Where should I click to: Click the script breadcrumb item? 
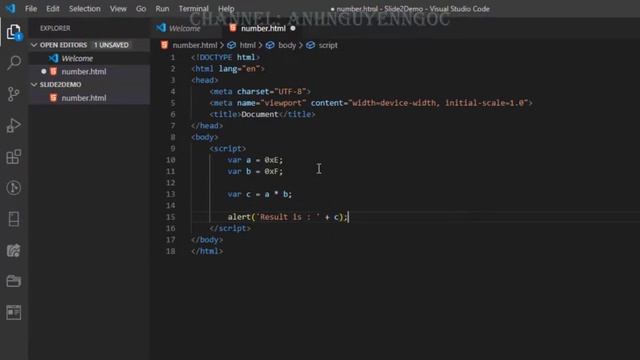point(328,45)
